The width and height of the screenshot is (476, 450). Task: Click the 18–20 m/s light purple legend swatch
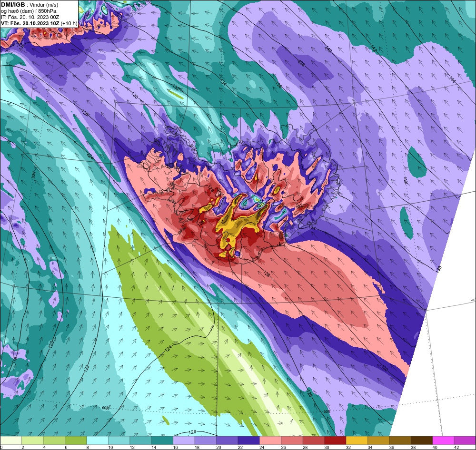(206, 440)
